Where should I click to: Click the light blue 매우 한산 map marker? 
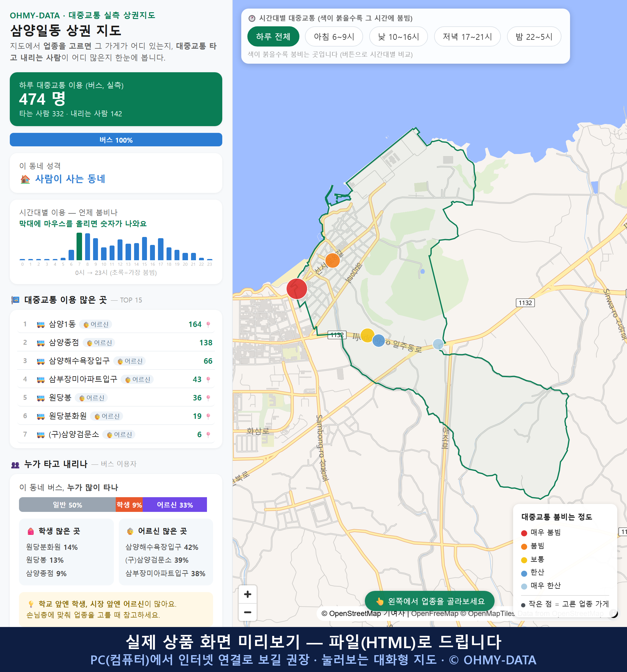(438, 344)
